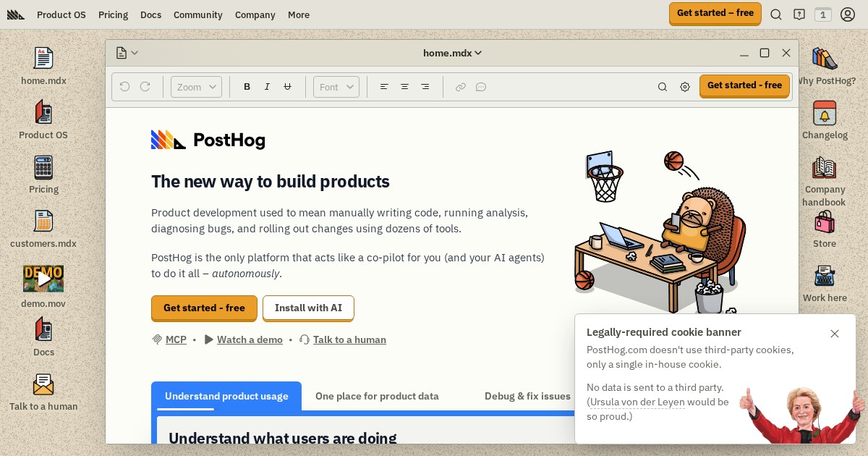Open the Font dropdown
The width and height of the screenshot is (868, 456).
click(336, 87)
